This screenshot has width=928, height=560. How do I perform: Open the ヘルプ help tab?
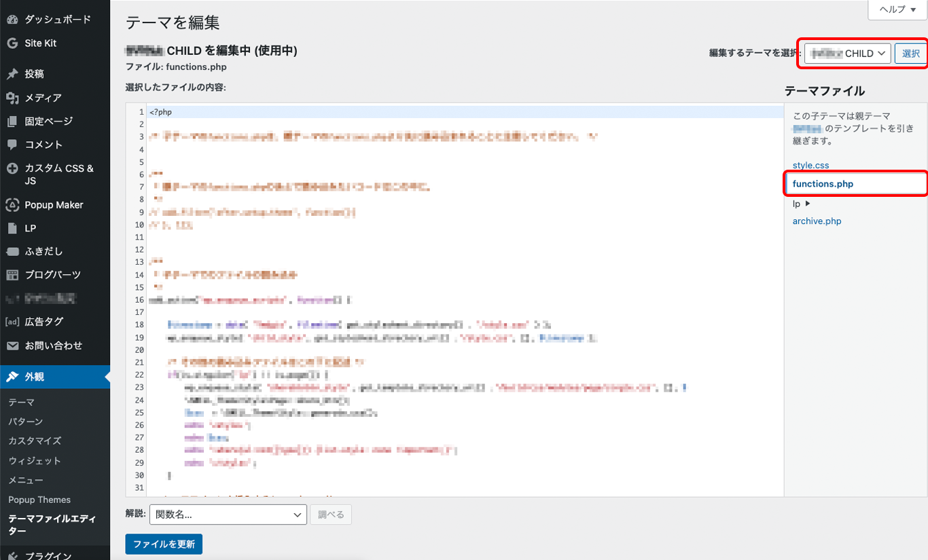click(x=897, y=10)
